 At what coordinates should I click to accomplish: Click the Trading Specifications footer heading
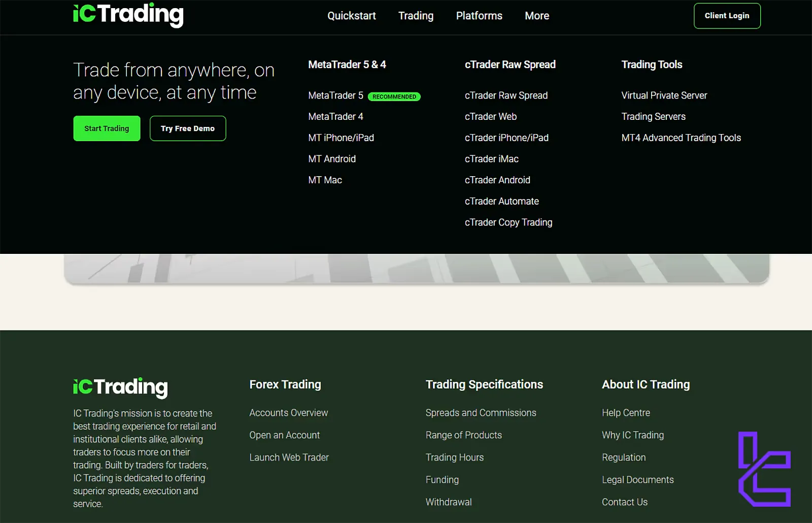(x=484, y=384)
